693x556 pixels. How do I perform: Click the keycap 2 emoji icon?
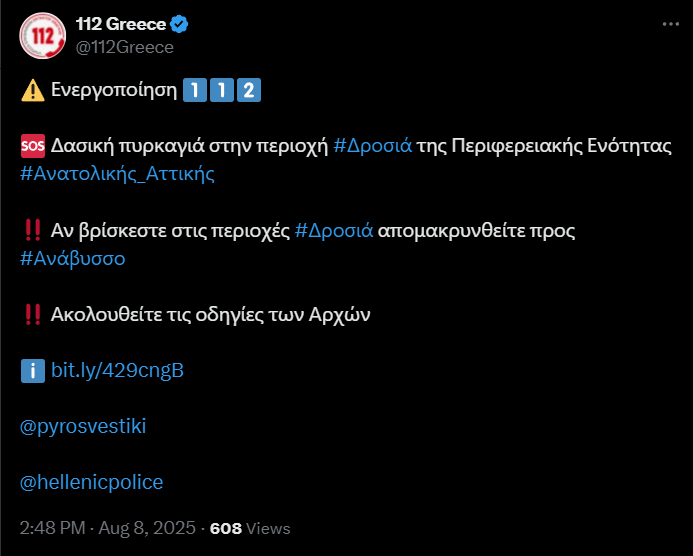pyautogui.click(x=250, y=91)
